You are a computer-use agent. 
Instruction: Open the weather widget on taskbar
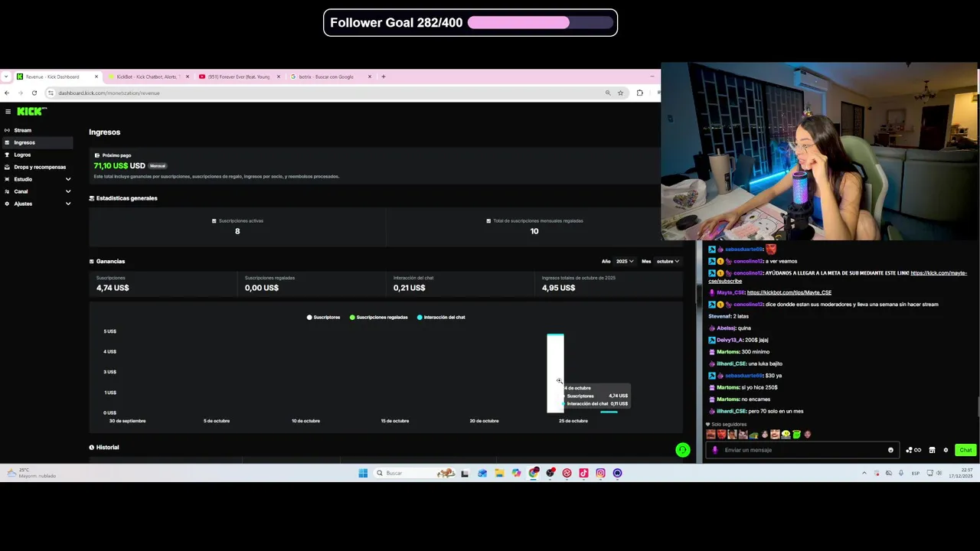click(x=31, y=473)
